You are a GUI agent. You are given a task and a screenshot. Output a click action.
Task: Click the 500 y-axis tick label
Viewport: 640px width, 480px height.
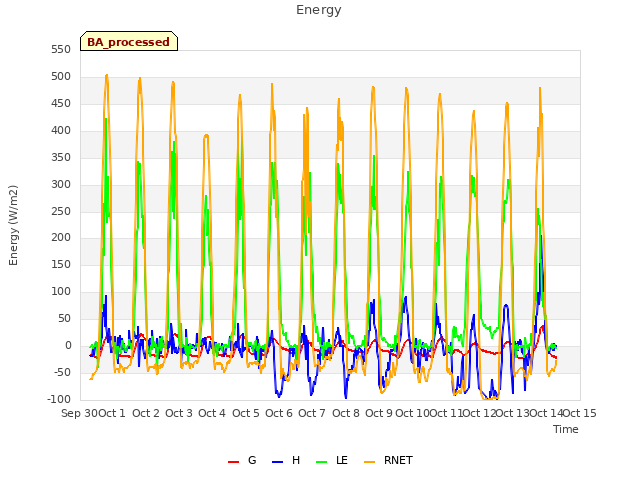click(x=61, y=77)
